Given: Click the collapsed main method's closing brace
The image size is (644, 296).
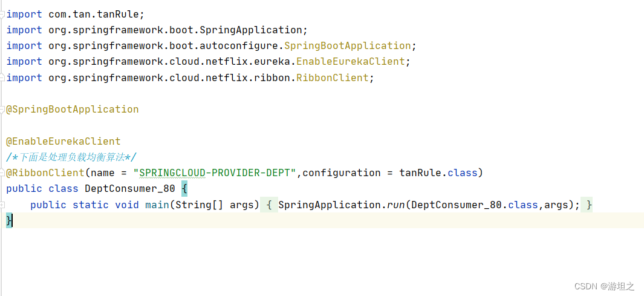Looking at the screenshot, I should [589, 205].
